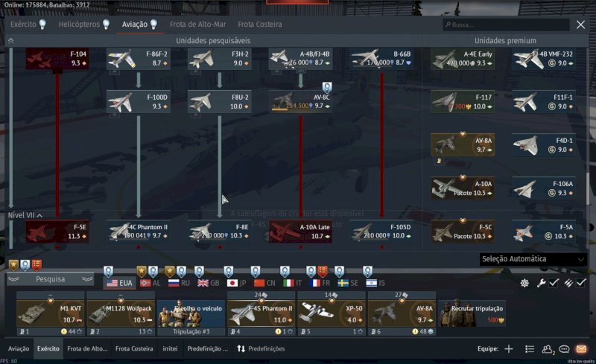This screenshot has height=364, width=596.
Task: Switch to the irritei preset tab
Action: tap(170, 349)
